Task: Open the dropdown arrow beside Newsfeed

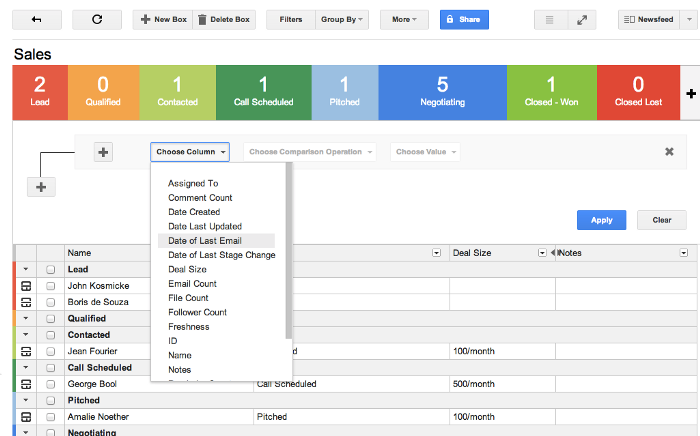Action: [x=689, y=20]
